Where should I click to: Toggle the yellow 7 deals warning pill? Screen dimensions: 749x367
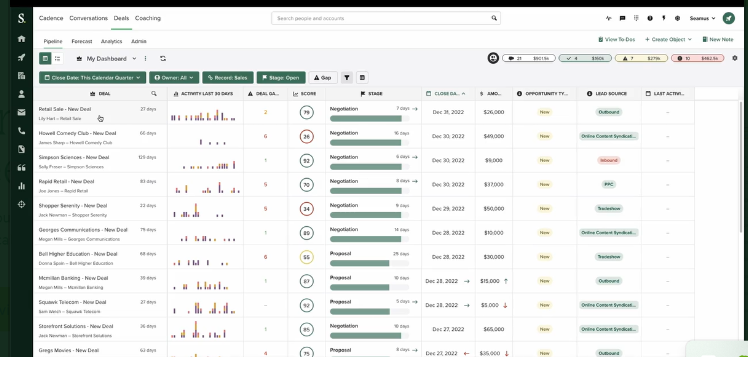pos(641,58)
